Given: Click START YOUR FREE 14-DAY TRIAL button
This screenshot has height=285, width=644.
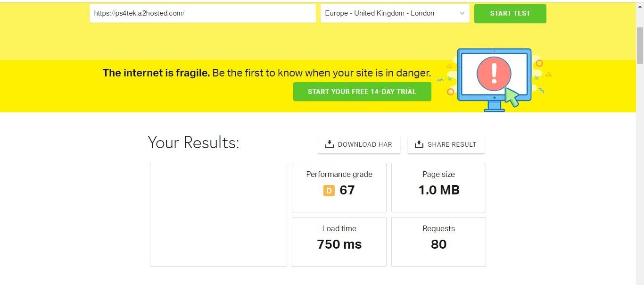Looking at the screenshot, I should coord(362,92).
